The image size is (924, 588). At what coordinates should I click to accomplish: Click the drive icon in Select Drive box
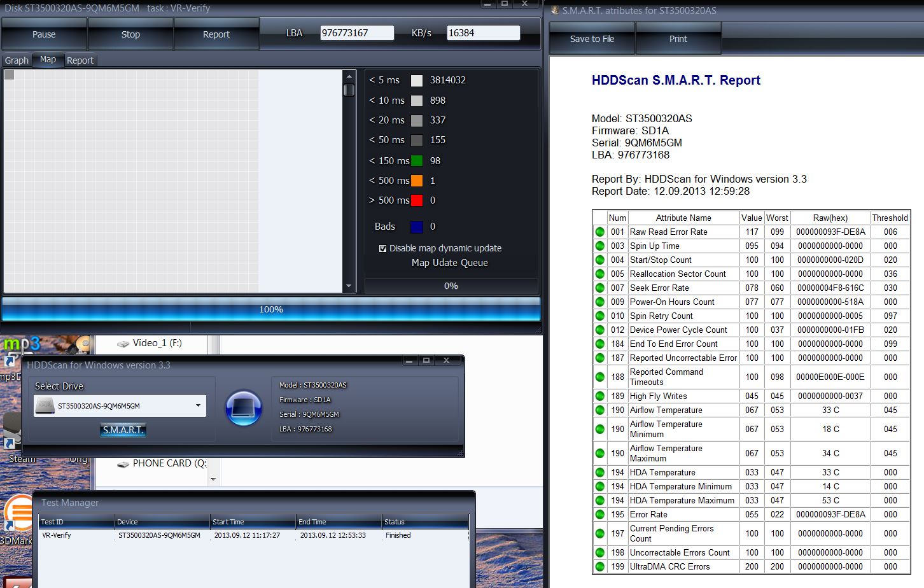point(45,406)
